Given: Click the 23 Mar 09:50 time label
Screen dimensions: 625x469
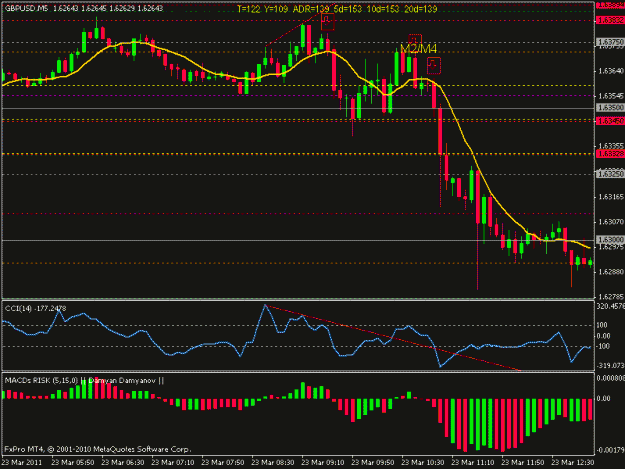Looking at the screenshot, I should (373, 462).
